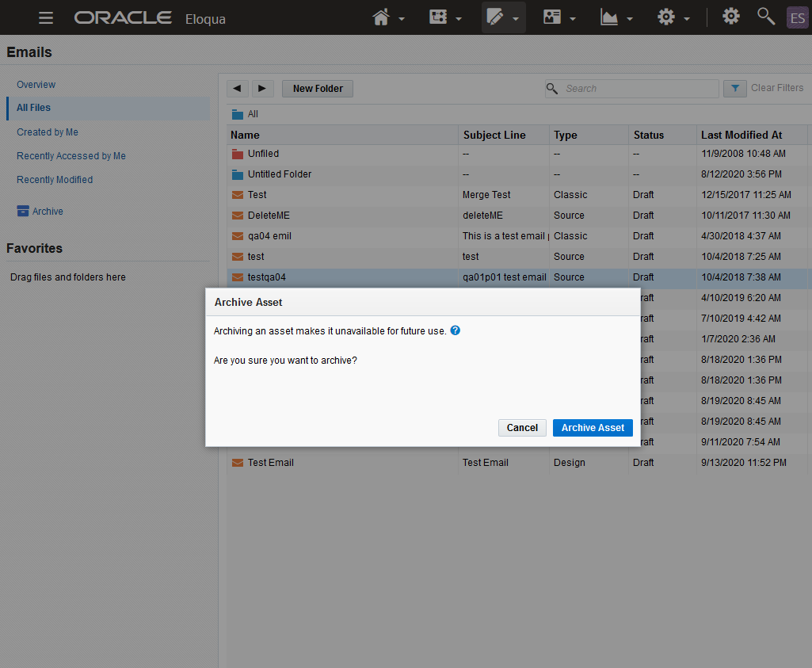
Task: Open Recently Modified in the sidebar
Action: pyautogui.click(x=55, y=180)
